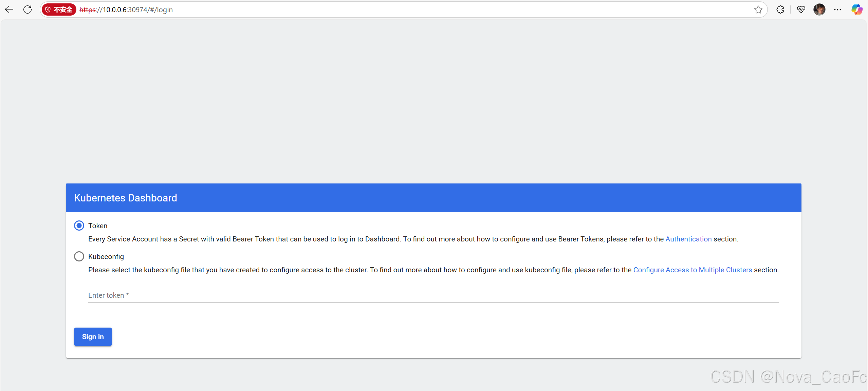The width and height of the screenshot is (868, 391).
Task: Open the heart-pulse browser essentials icon
Action: [801, 9]
